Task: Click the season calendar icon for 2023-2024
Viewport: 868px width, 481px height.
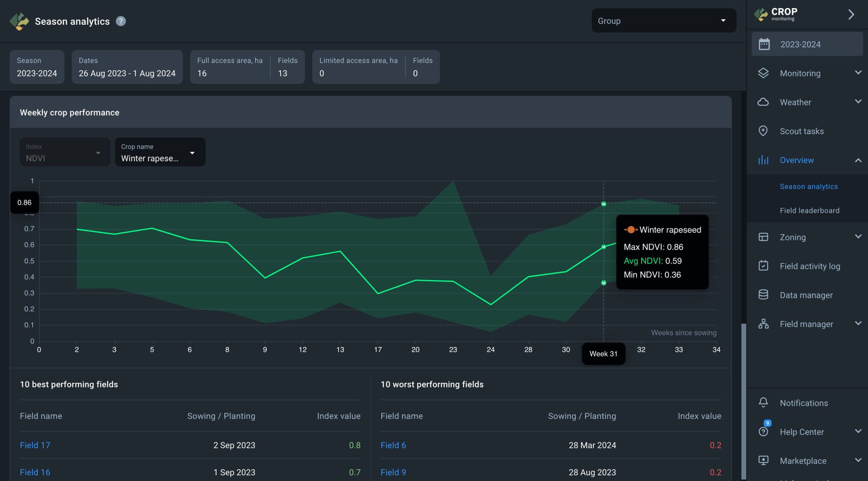Action: point(764,44)
